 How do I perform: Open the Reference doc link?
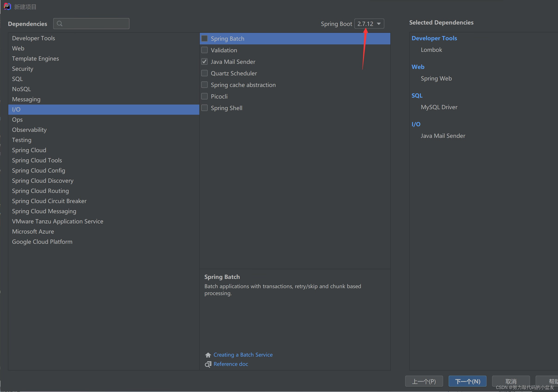tap(231, 364)
